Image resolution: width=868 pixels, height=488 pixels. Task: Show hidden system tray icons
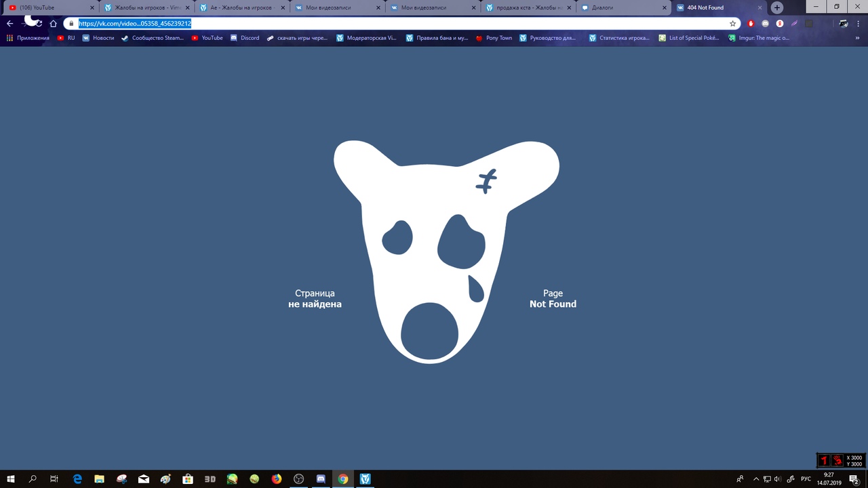[x=757, y=479]
